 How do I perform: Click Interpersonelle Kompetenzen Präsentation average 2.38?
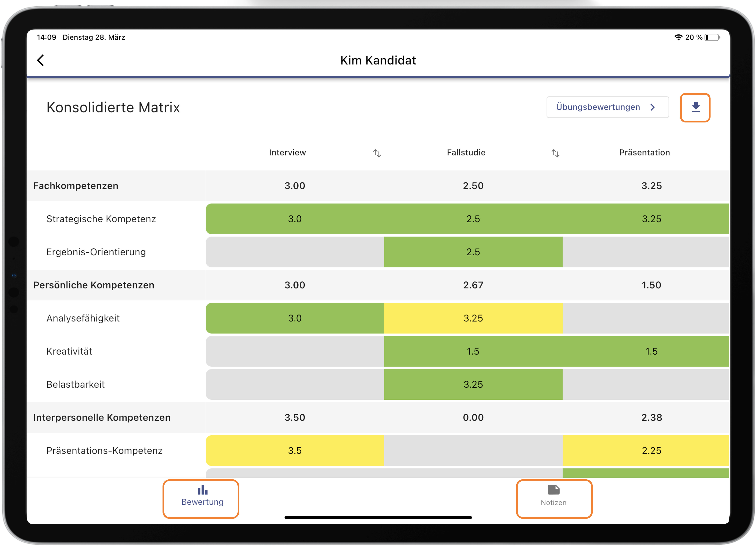[651, 417]
